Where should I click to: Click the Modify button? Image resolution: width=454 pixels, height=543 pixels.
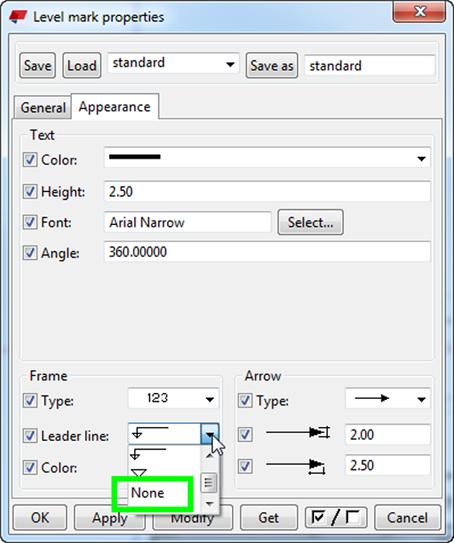point(192,518)
